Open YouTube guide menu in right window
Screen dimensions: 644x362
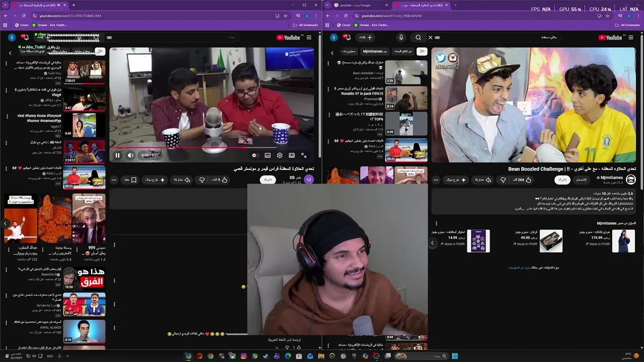pyautogui.click(x=631, y=37)
